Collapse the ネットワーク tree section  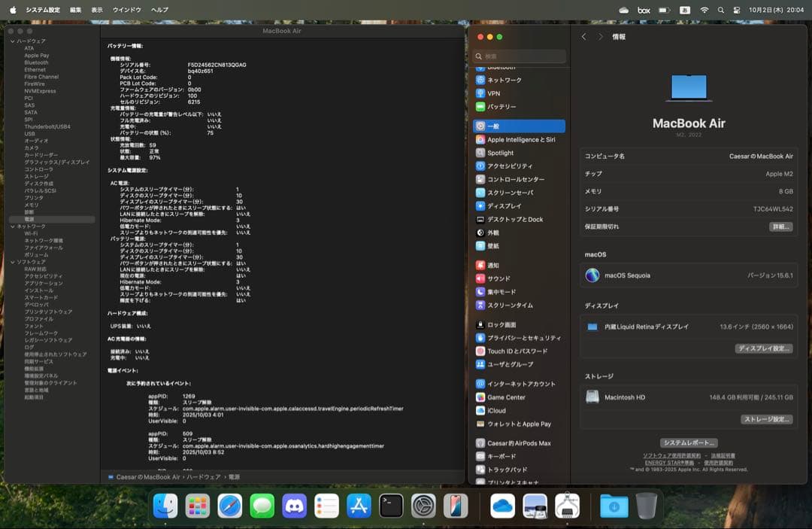13,225
